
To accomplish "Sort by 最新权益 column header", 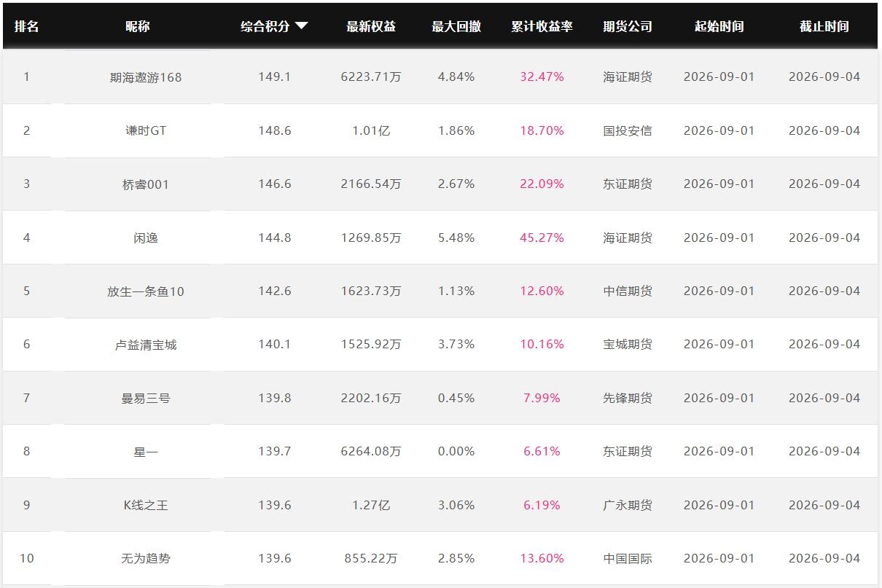I will [371, 26].
